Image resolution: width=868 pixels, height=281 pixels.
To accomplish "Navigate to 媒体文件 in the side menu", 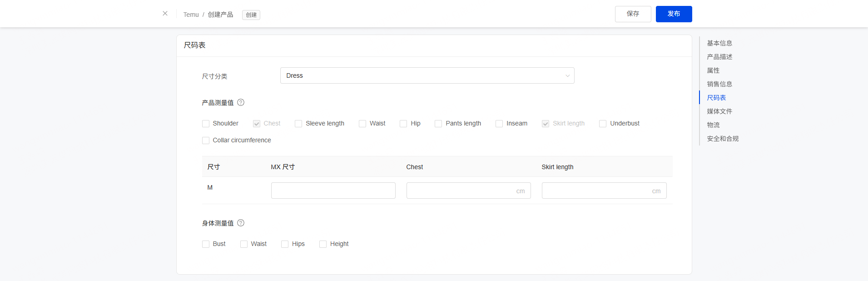I will (719, 111).
